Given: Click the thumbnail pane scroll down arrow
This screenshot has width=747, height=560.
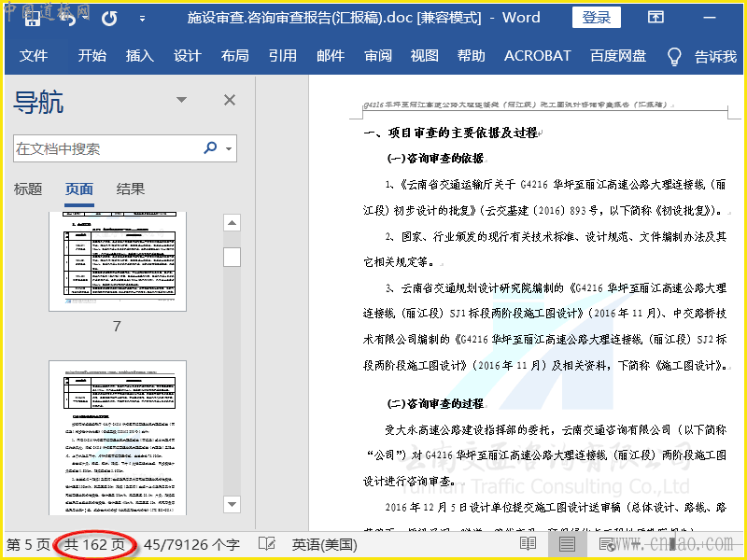Looking at the screenshot, I should [232, 504].
